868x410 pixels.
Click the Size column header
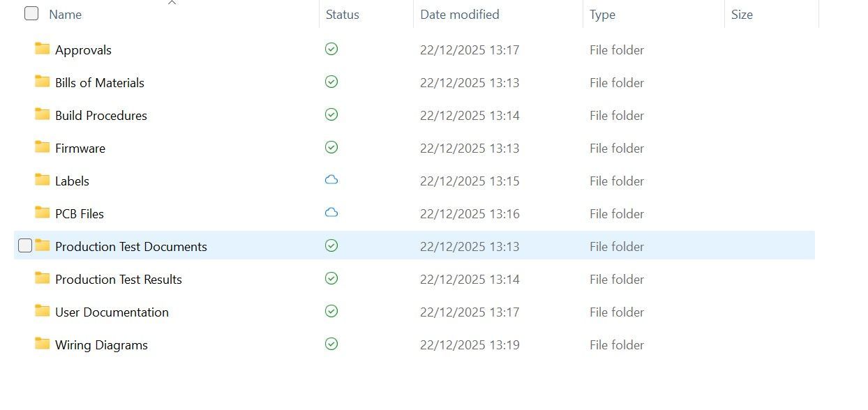click(742, 14)
